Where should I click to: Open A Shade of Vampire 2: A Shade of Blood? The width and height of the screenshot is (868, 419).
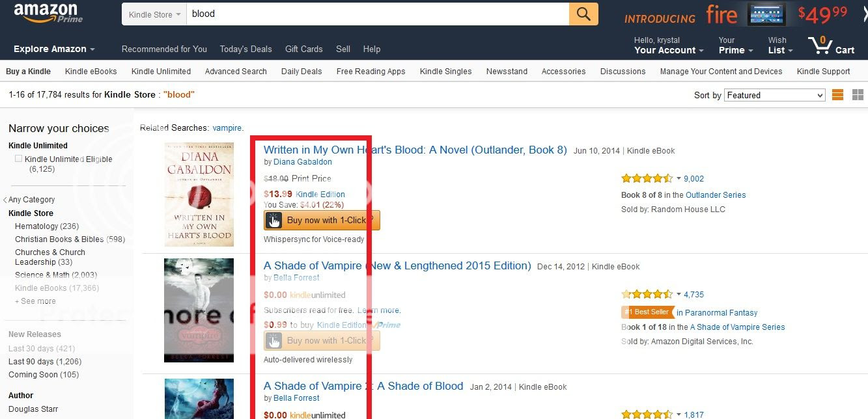(x=363, y=386)
